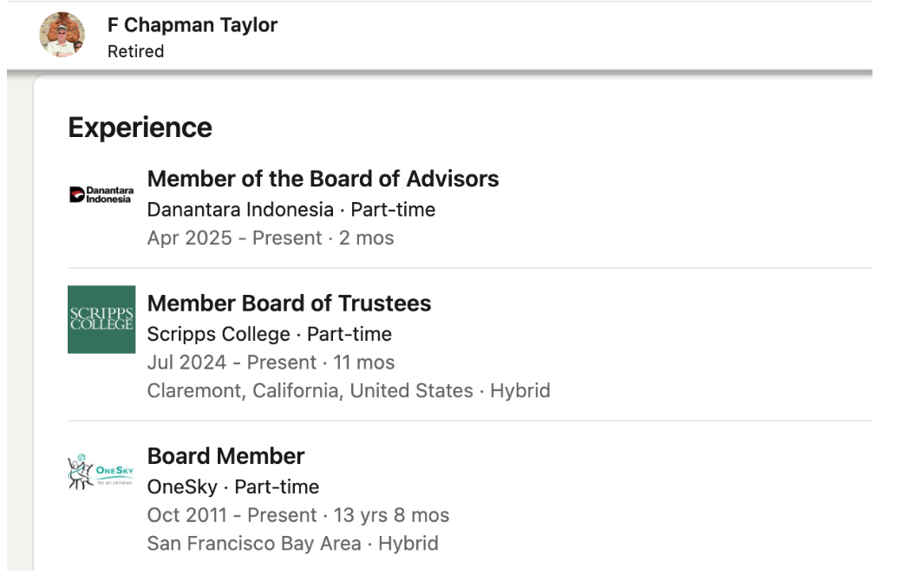This screenshot has width=921, height=588.
Task: Click the F Chapman Taylor name link
Action: coord(193,25)
